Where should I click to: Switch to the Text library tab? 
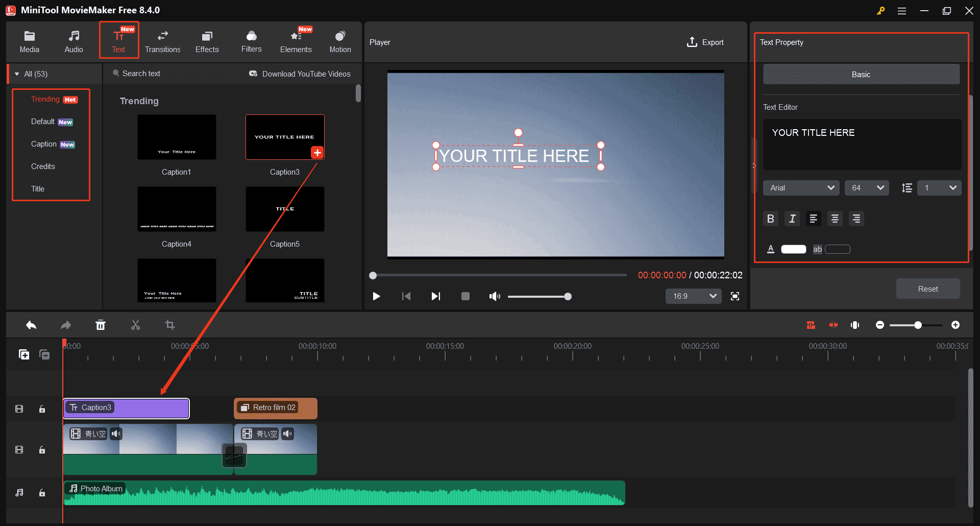pyautogui.click(x=119, y=41)
